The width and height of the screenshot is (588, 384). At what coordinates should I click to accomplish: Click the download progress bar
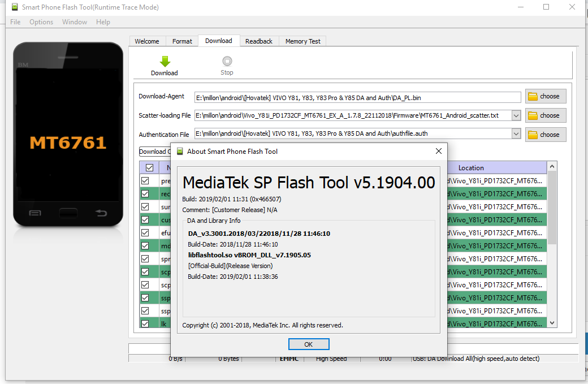tap(353, 348)
